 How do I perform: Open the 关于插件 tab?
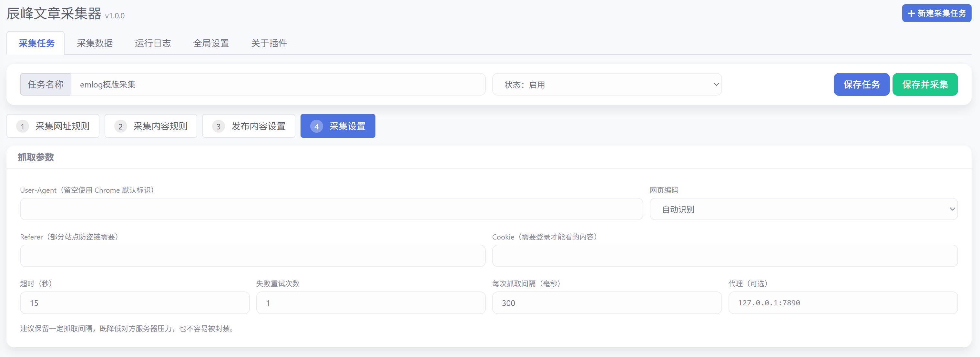269,43
